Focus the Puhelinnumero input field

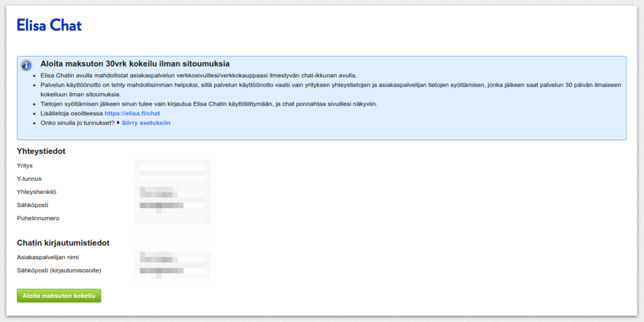172,218
